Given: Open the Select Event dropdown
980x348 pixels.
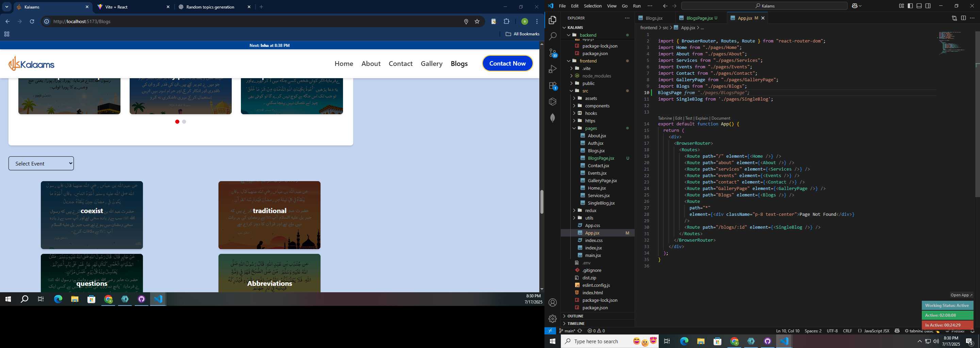Looking at the screenshot, I should click(41, 163).
